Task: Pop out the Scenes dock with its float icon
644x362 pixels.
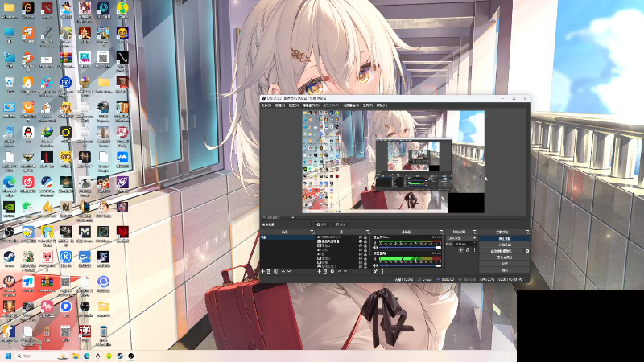Action: pos(312,232)
